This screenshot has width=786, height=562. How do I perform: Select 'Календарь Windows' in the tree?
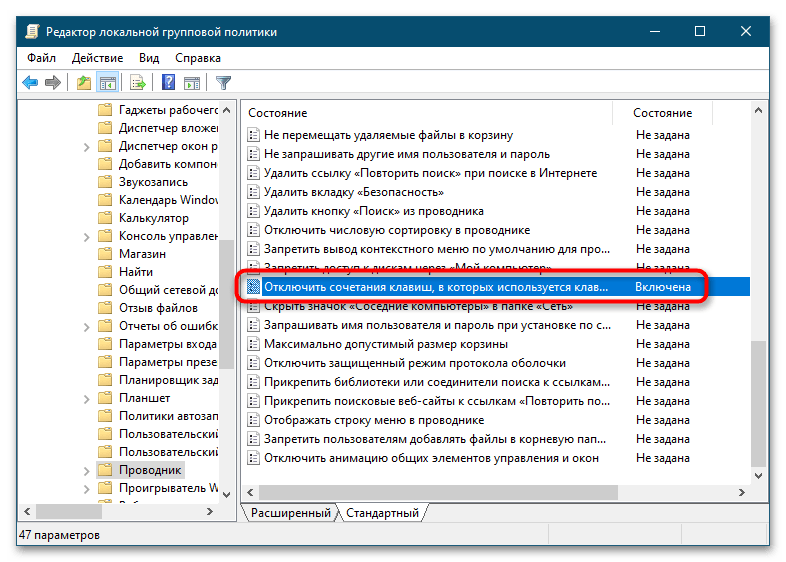168,200
